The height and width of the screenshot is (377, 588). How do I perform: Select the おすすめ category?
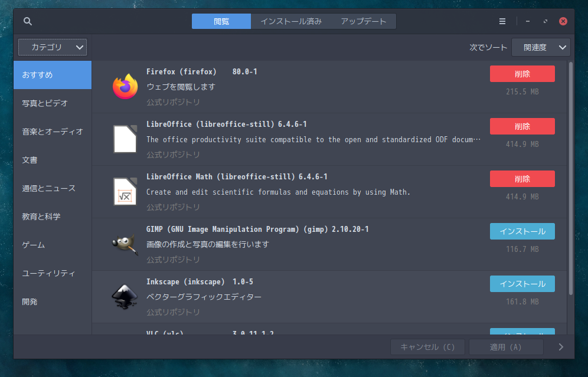click(x=53, y=75)
